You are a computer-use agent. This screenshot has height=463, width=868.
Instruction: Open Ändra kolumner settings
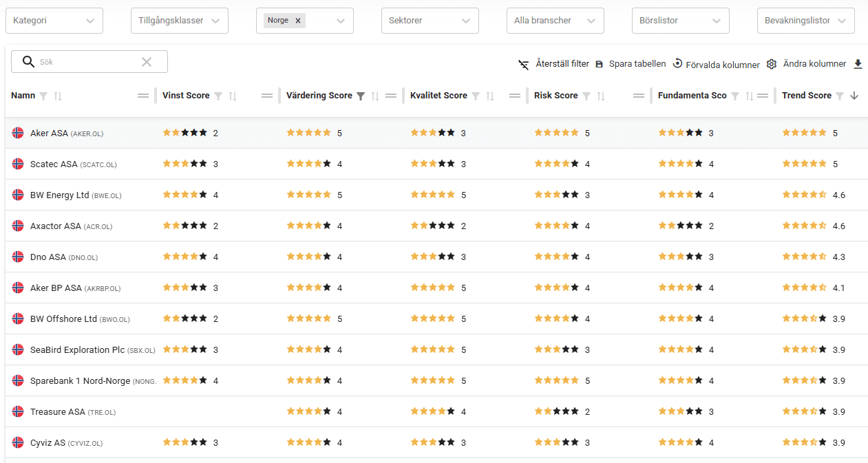tap(807, 64)
